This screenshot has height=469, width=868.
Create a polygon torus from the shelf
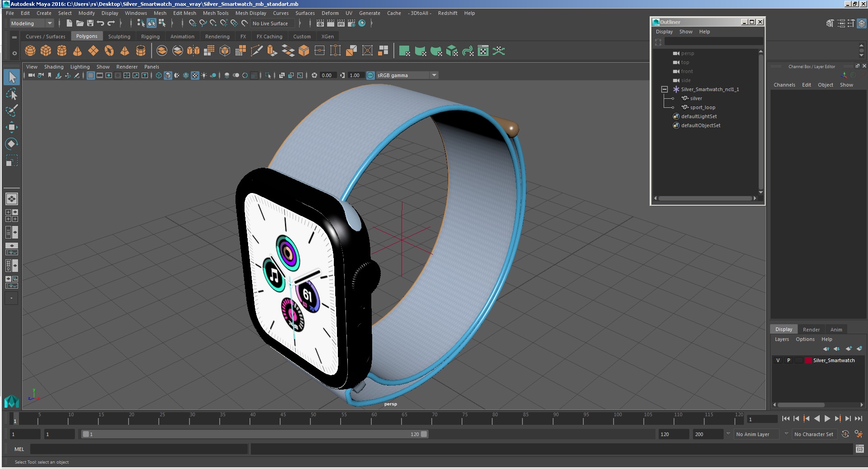109,51
